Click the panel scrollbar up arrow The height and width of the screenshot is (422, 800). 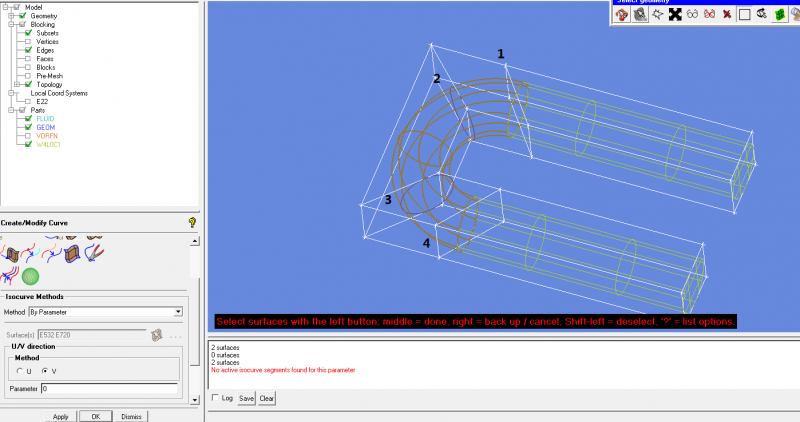click(x=195, y=241)
